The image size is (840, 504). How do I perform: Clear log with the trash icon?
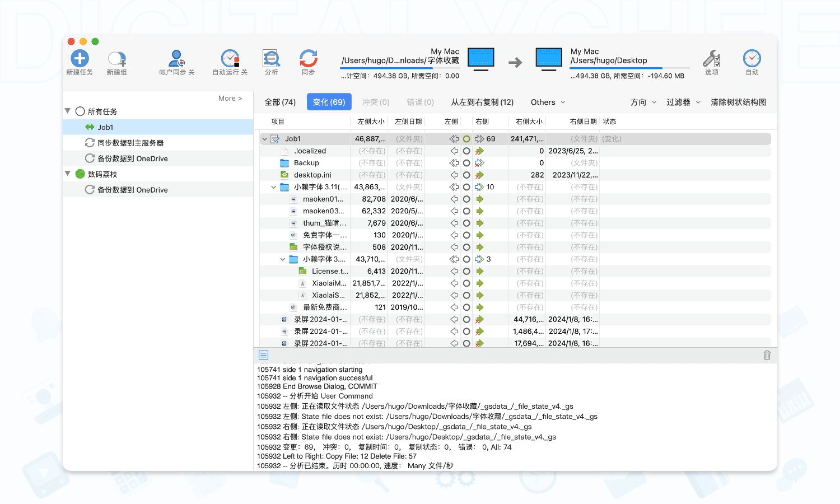click(767, 355)
